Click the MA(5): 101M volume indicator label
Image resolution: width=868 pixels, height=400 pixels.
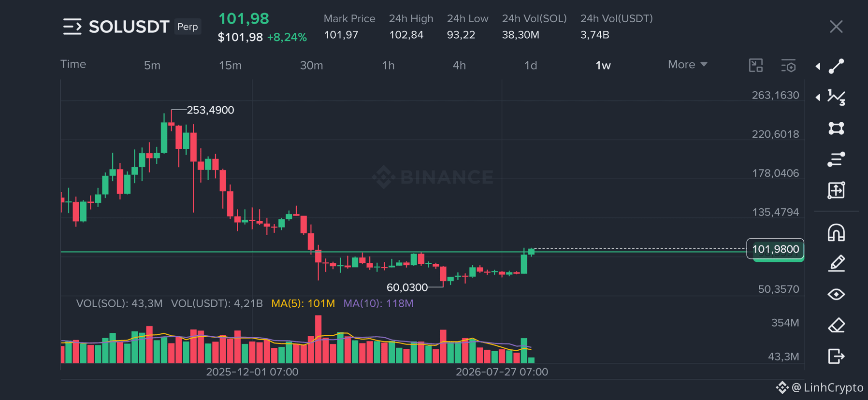click(x=303, y=303)
